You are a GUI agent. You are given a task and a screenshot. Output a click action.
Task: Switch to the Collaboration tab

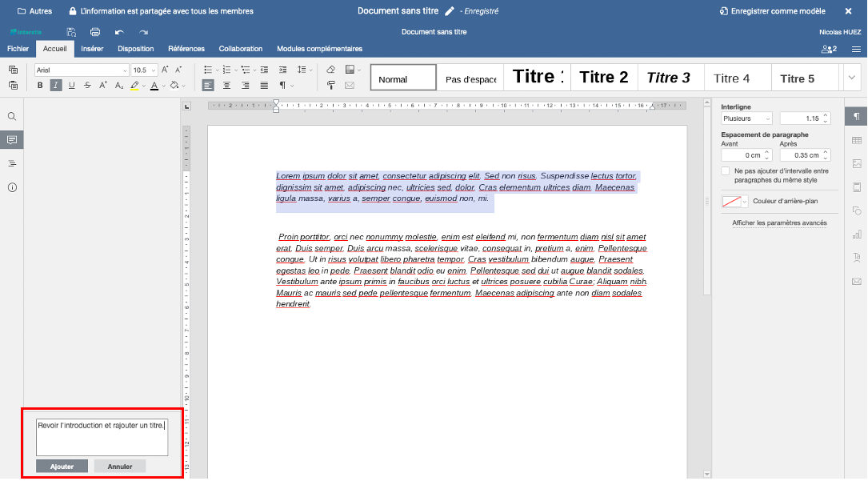click(x=240, y=49)
